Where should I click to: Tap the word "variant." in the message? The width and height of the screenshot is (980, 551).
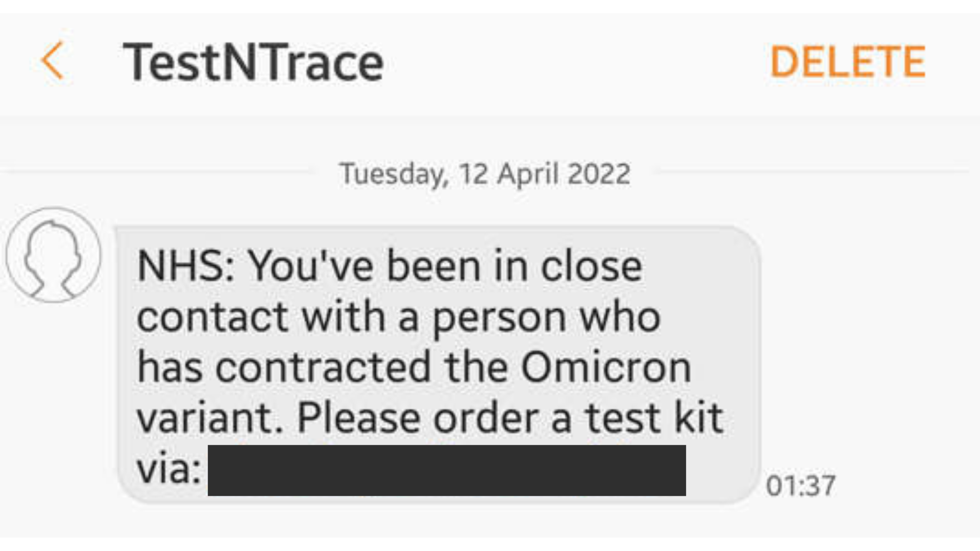210,418
